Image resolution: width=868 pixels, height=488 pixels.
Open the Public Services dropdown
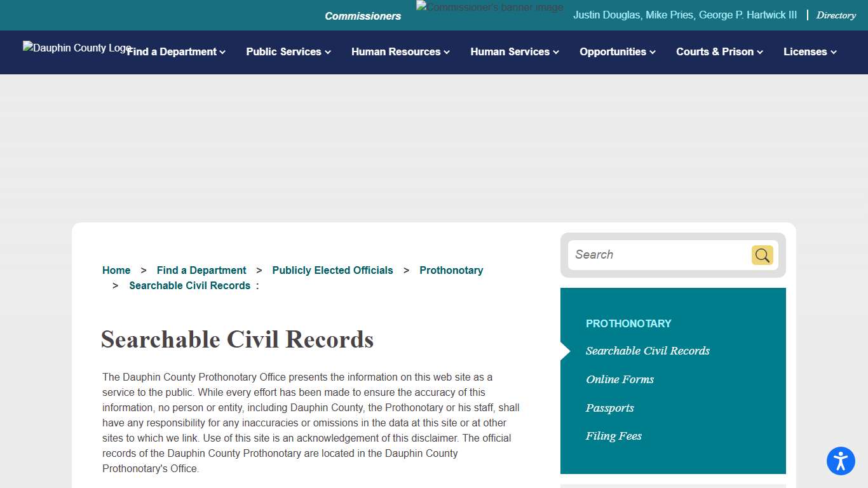point(288,52)
